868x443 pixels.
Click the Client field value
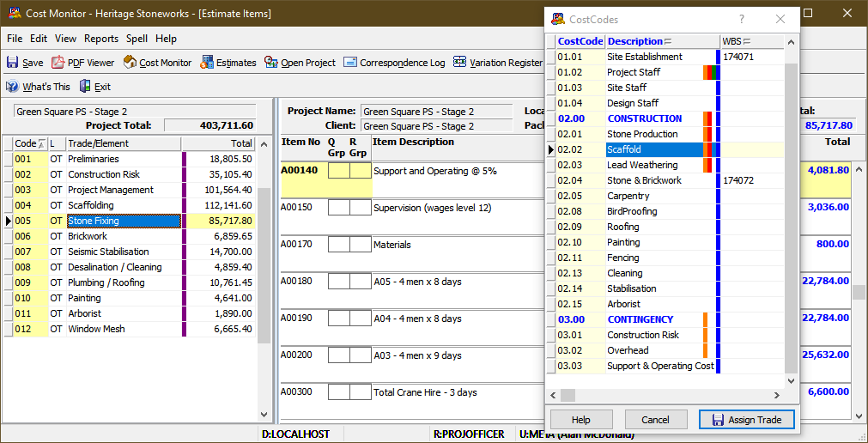tap(436, 126)
